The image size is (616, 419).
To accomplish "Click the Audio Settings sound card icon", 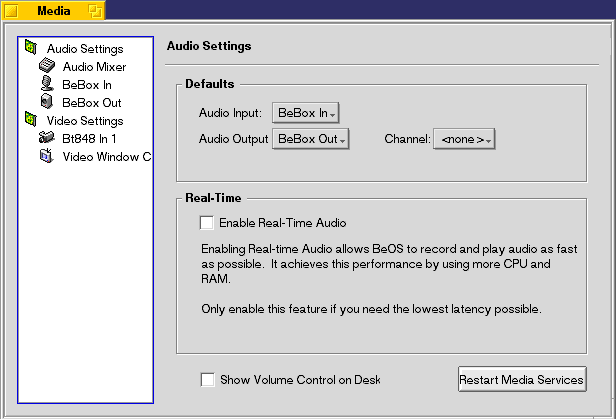I will point(31,48).
